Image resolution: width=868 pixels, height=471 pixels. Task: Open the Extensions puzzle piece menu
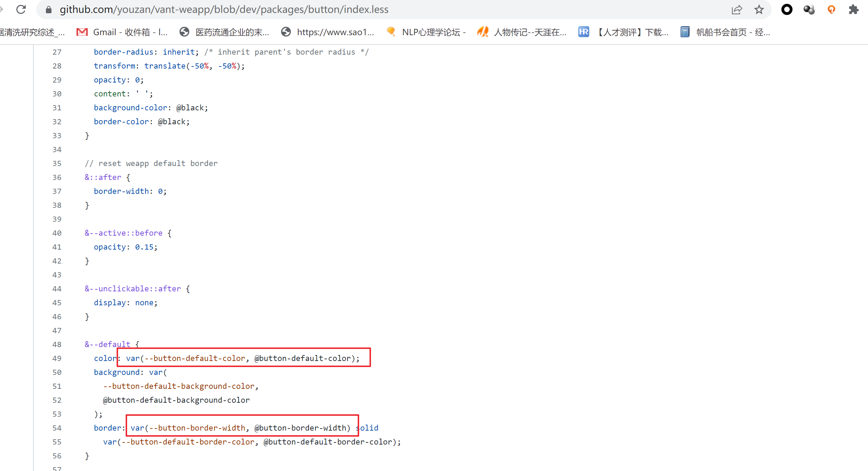[x=853, y=9]
